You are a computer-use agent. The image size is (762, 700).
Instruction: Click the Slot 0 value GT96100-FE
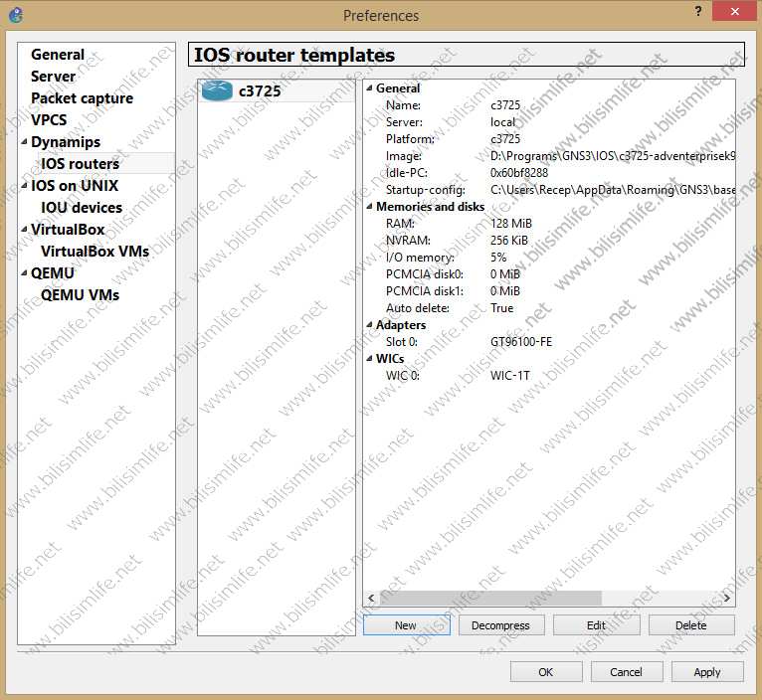click(x=521, y=342)
